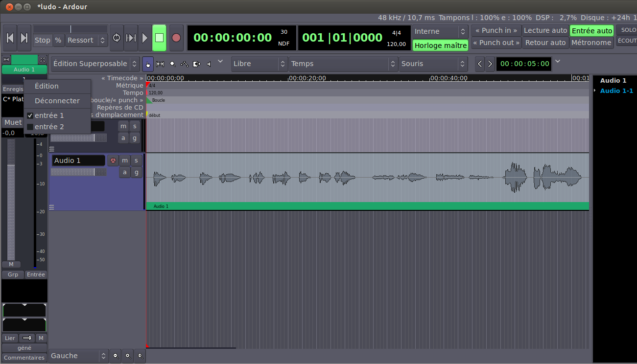Click the Audio 1 track gain slider
The image size is (637, 364).
pyautogui.click(x=78, y=172)
